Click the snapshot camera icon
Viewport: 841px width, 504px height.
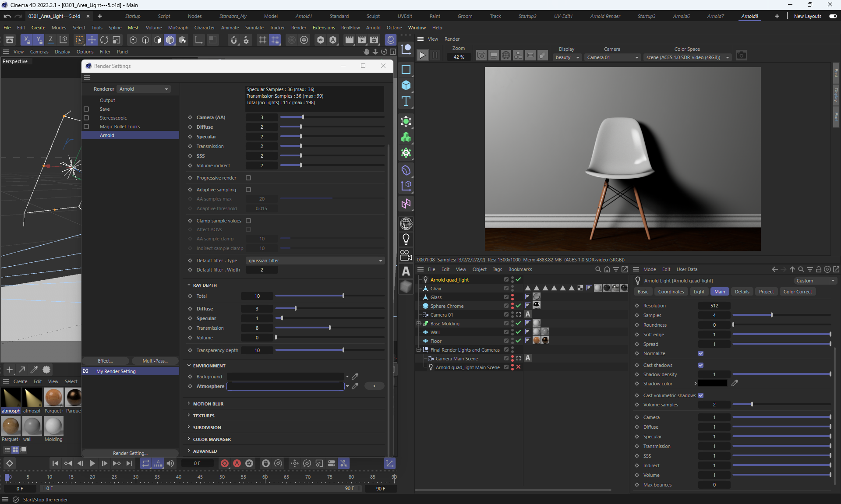point(741,56)
